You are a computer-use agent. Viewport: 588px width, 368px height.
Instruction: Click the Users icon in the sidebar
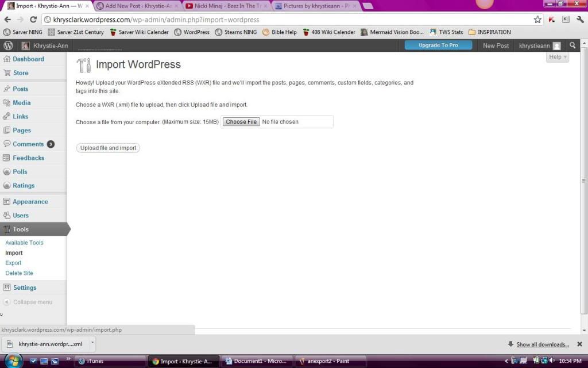click(x=6, y=216)
